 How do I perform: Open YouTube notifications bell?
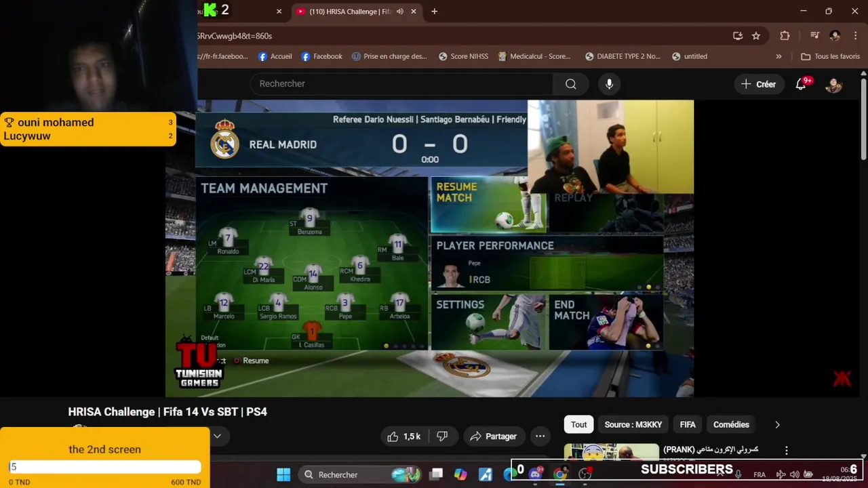(801, 84)
